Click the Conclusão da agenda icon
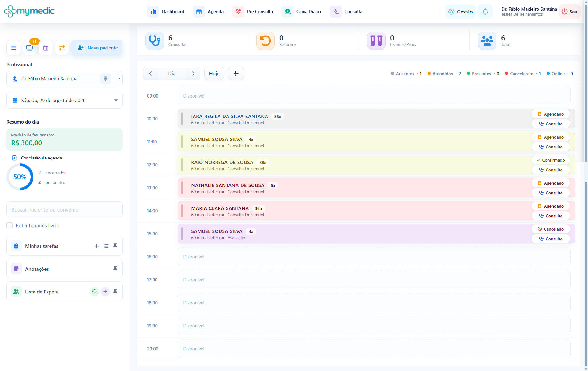Viewport: 588px width, 371px height. pyautogui.click(x=14, y=158)
